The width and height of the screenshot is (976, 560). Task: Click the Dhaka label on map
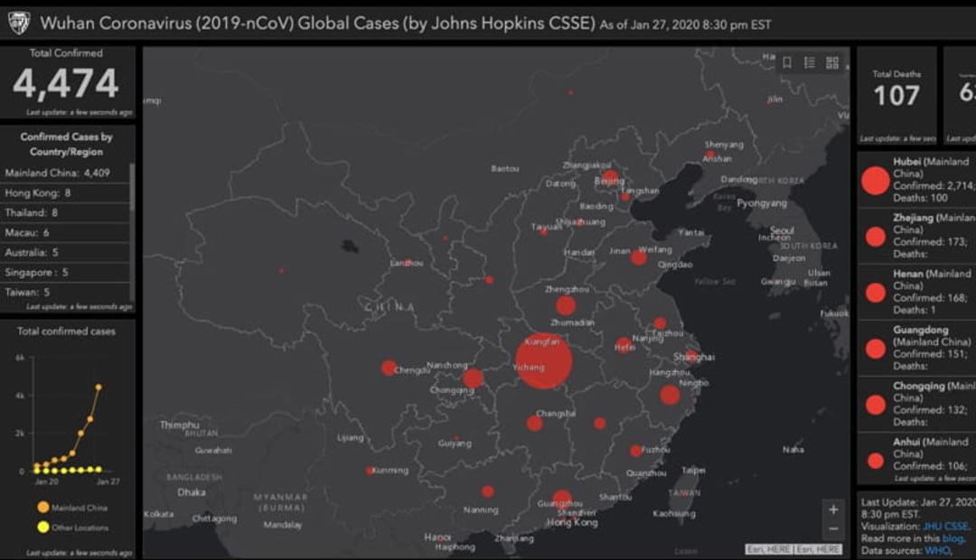coord(191,492)
